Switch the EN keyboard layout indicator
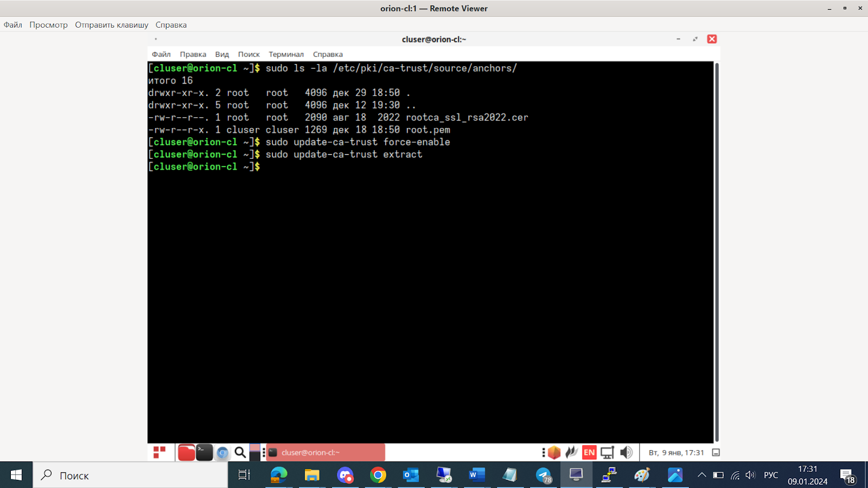Viewport: 868px width, 488px height. coord(589,452)
